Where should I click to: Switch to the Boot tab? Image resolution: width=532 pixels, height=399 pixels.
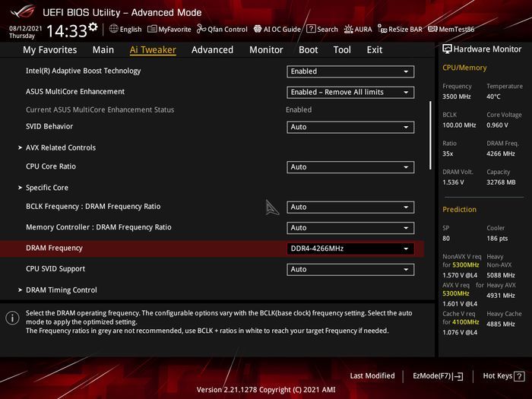(x=308, y=50)
